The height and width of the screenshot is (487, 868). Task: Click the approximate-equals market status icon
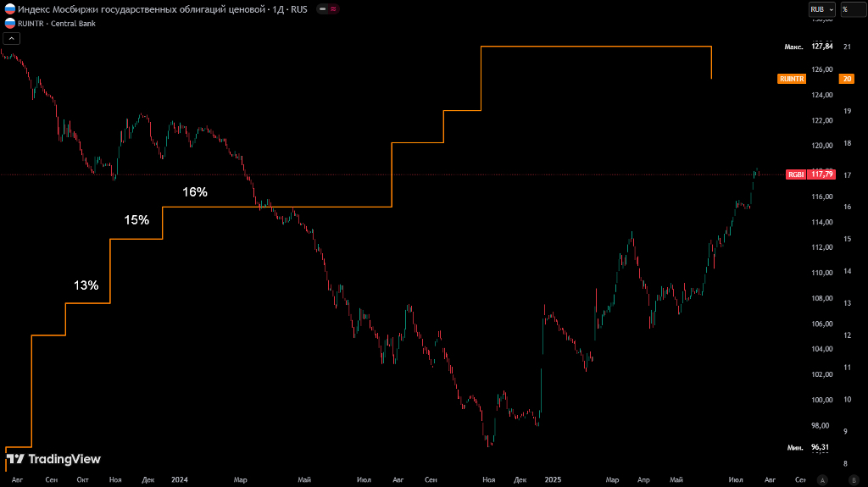(x=334, y=9)
